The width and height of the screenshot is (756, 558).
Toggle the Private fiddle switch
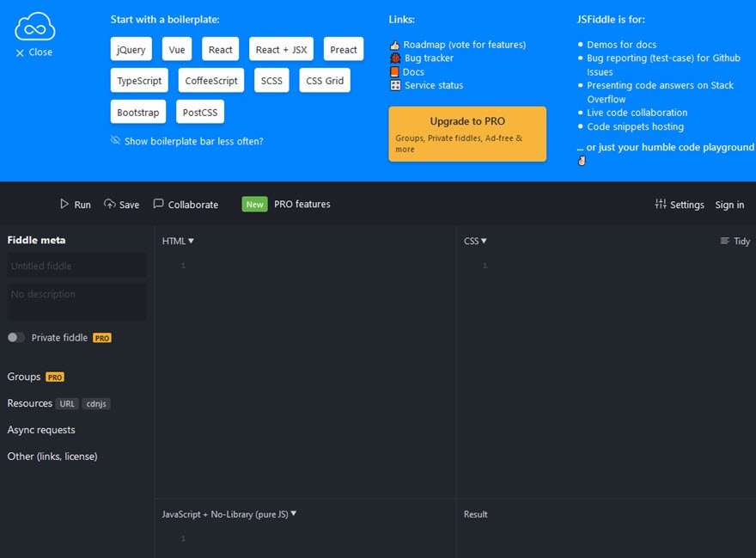point(15,337)
